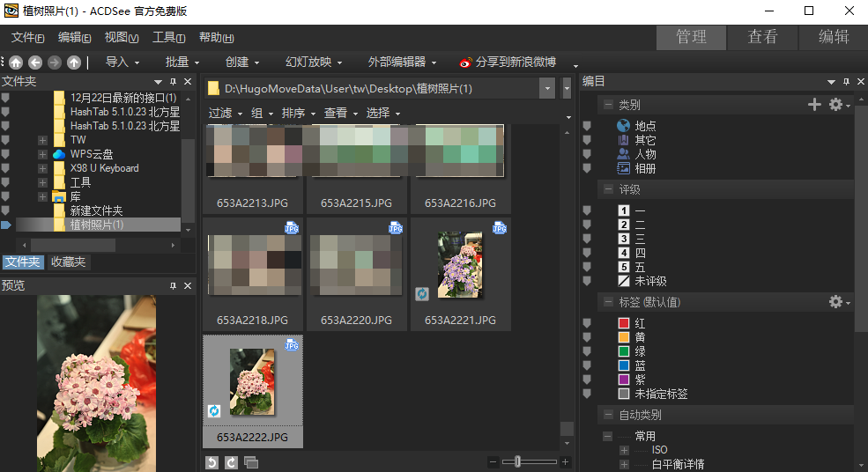Toggle the tag marker beside 地点
Viewport: 868px width, 472px height.
[588, 126]
